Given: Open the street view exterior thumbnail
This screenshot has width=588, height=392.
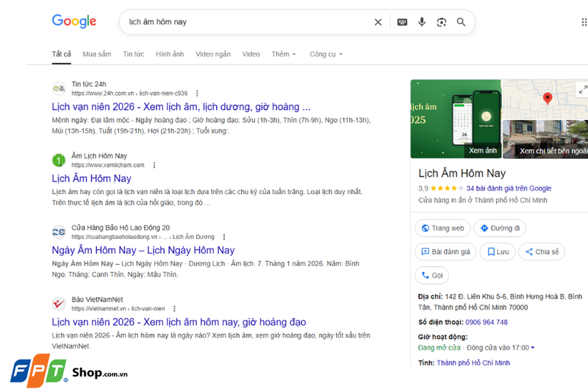Looking at the screenshot, I should tap(545, 139).
